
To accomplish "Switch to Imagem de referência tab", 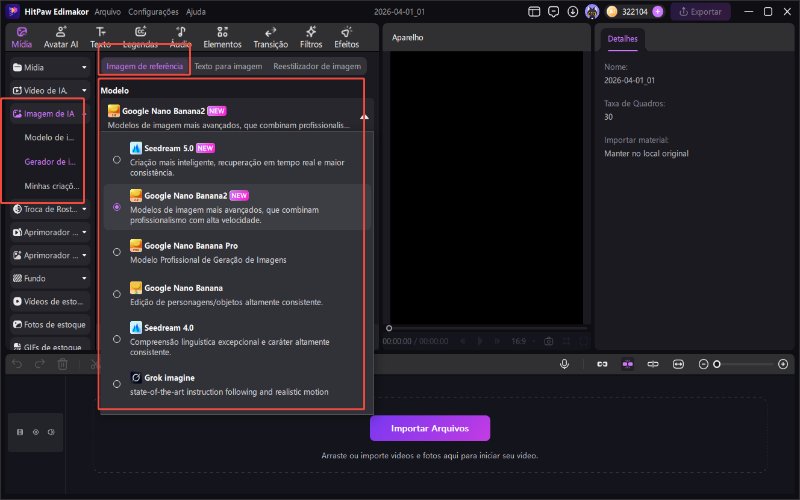I will (x=144, y=66).
